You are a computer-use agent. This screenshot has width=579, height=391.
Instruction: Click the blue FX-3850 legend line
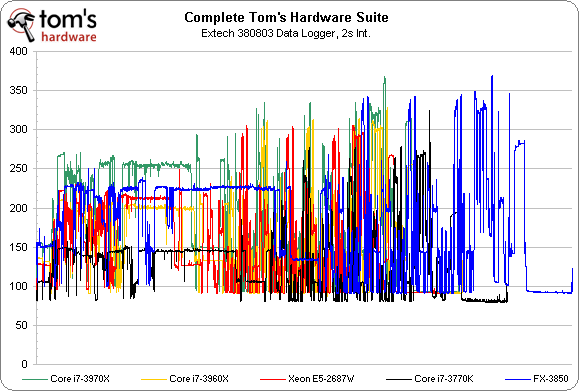(518, 379)
